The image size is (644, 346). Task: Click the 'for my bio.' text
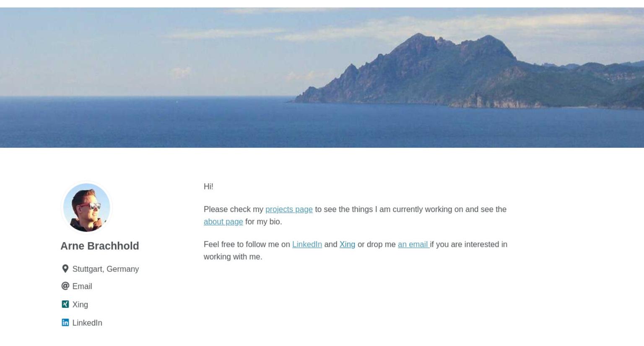pyautogui.click(x=263, y=222)
